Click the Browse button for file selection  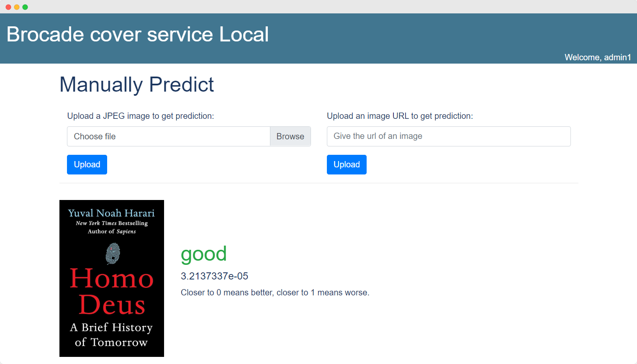(x=290, y=136)
